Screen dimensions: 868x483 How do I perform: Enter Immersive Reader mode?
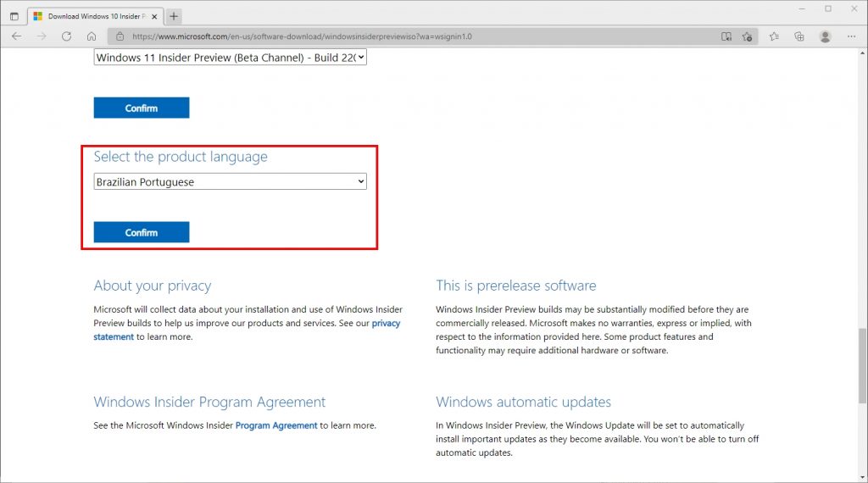[726, 36]
